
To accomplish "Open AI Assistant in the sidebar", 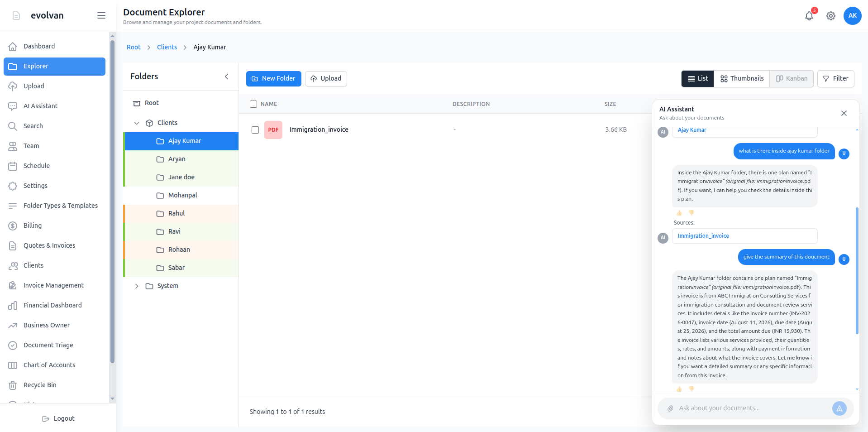I will pyautogui.click(x=54, y=106).
